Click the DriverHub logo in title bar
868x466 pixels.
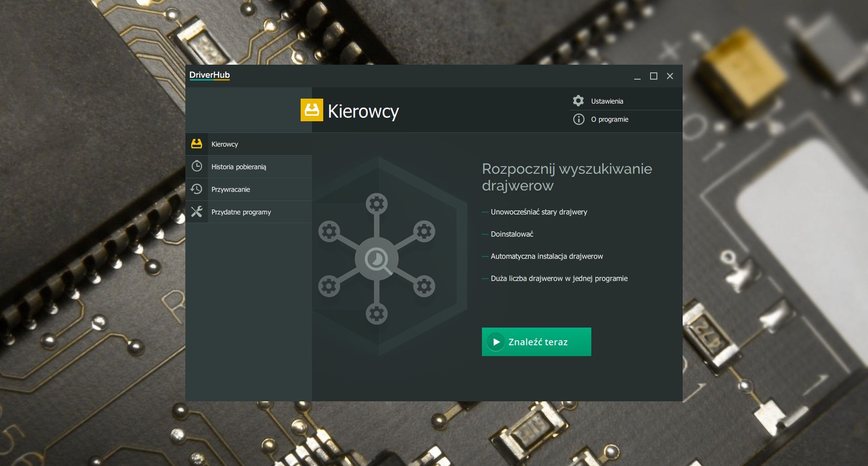pyautogui.click(x=209, y=75)
